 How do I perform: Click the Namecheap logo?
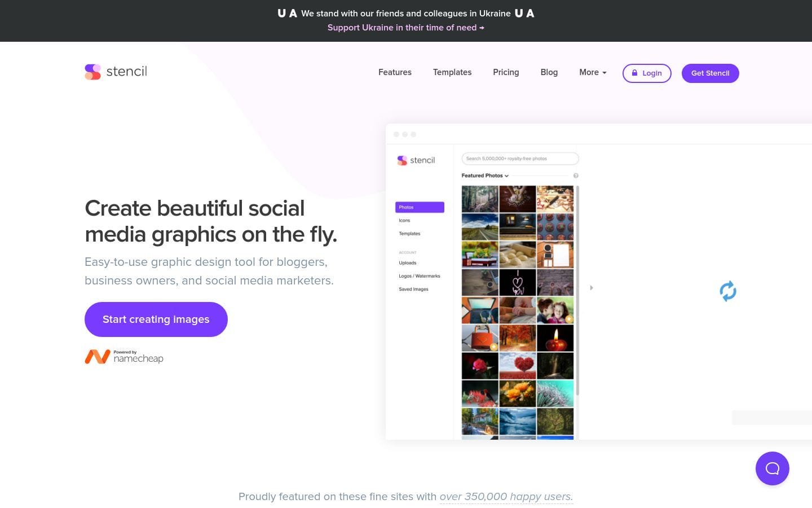(x=124, y=357)
